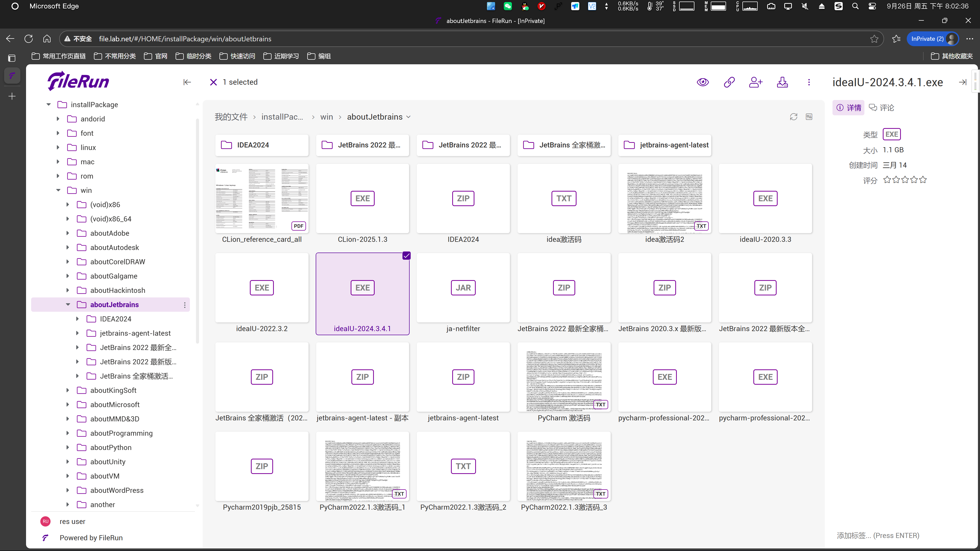Click the add tag input field
The width and height of the screenshot is (980, 551).
(878, 535)
